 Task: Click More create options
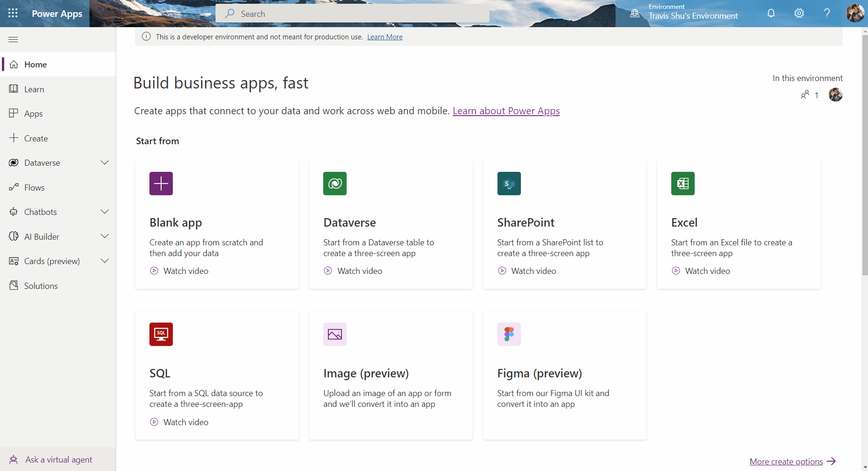tap(786, 461)
